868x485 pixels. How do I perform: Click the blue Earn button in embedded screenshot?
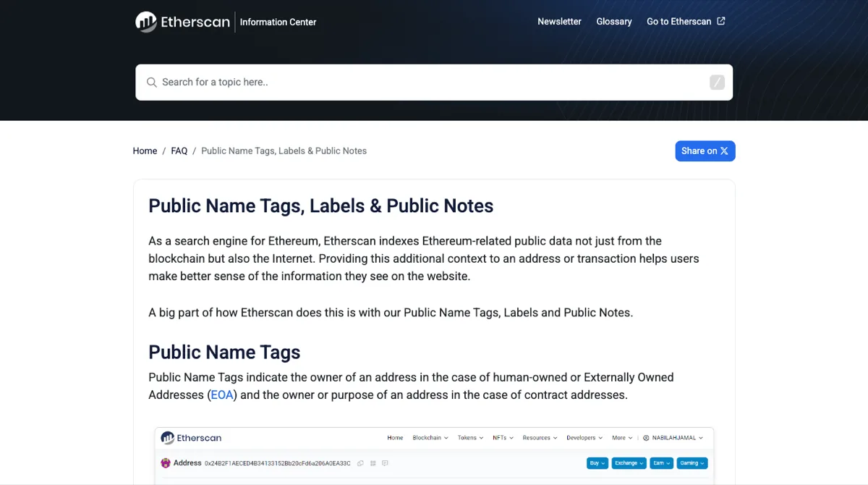661,463
